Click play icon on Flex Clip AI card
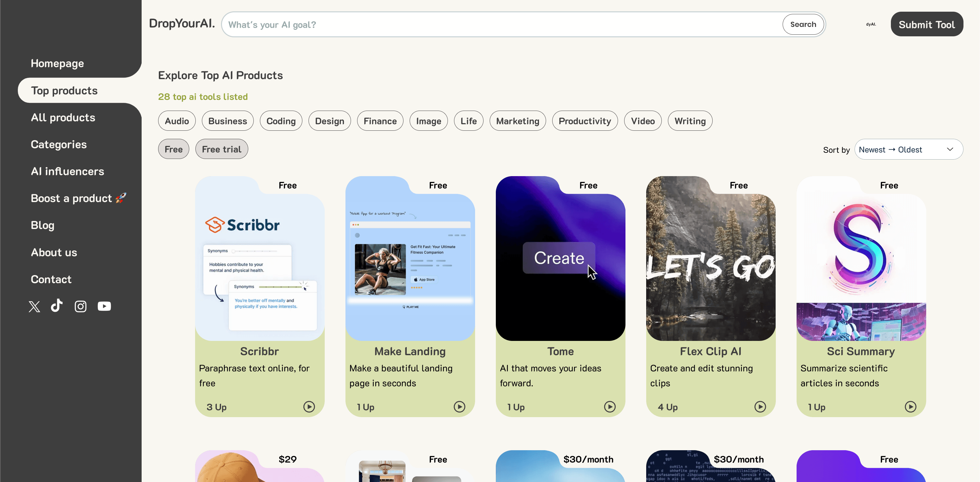Viewport: 980px width, 482px height. tap(760, 407)
